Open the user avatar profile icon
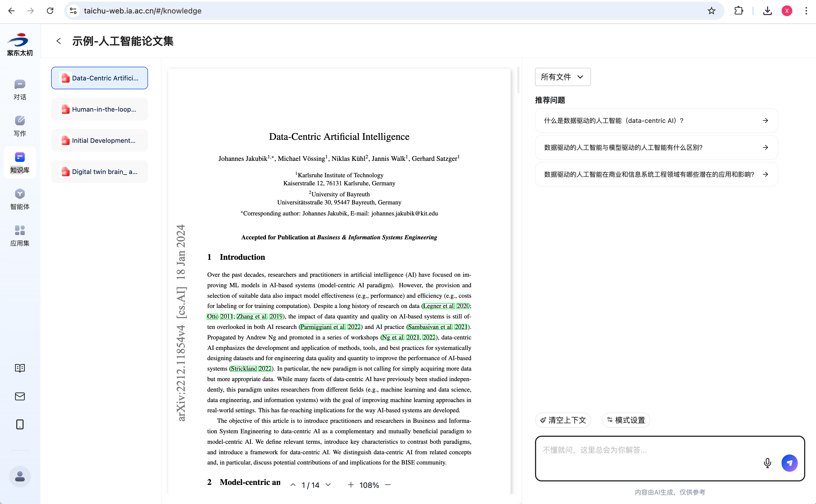816x504 pixels. tap(20, 476)
